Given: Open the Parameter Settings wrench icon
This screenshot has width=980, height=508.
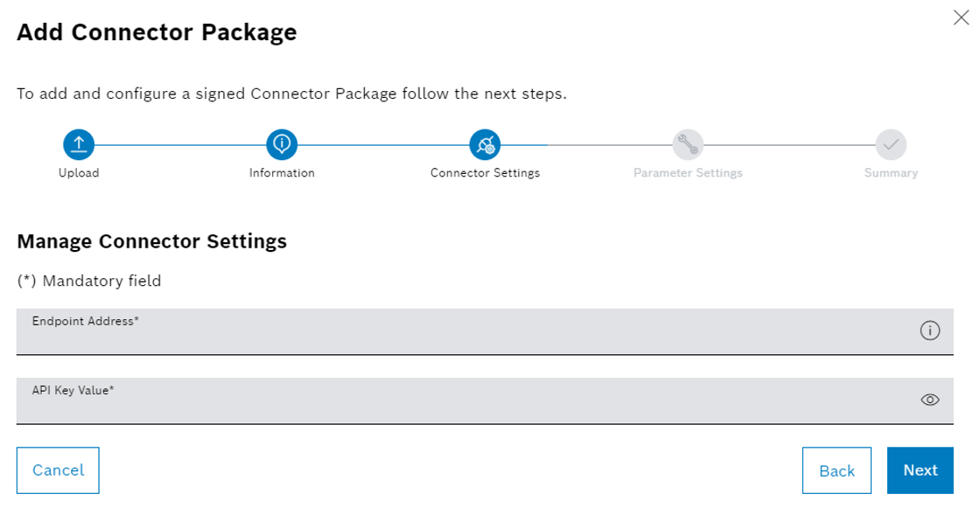Looking at the screenshot, I should tap(688, 145).
